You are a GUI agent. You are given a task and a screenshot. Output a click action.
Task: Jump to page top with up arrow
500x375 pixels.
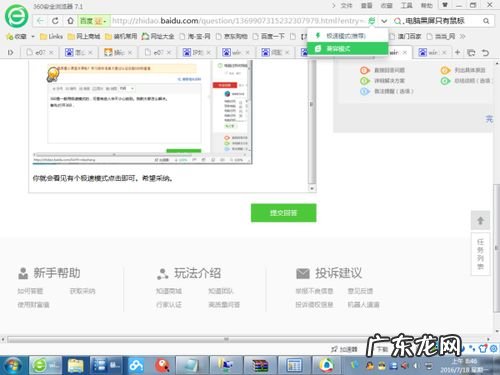click(x=480, y=220)
